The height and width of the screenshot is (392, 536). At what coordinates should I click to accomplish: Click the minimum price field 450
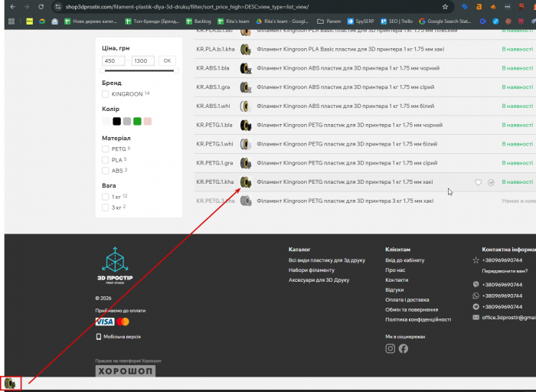coord(113,60)
